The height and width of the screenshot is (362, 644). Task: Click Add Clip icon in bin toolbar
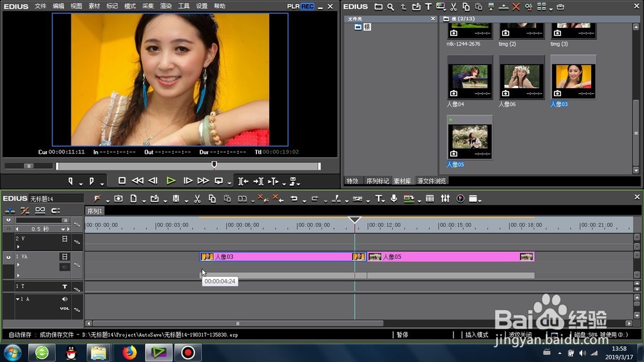(416, 6)
